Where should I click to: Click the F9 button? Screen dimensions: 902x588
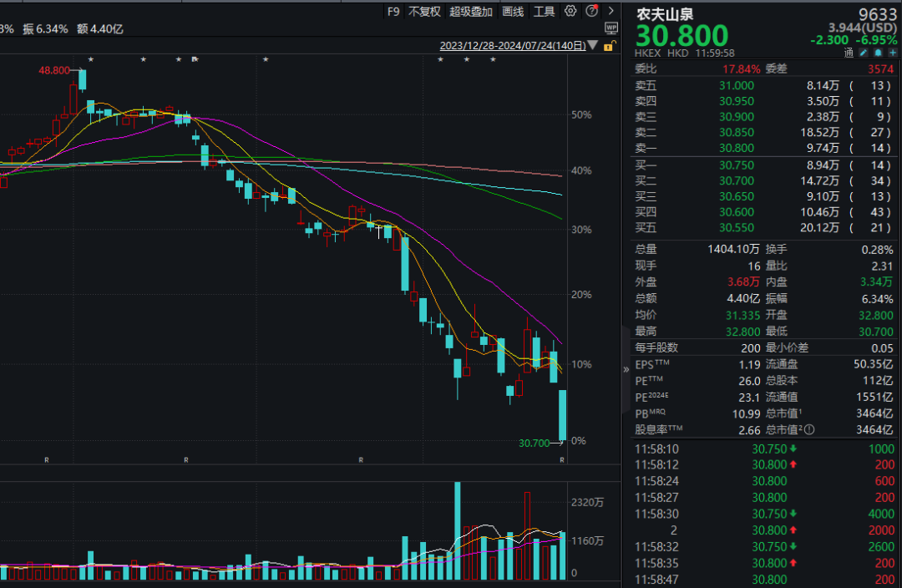coord(393,11)
